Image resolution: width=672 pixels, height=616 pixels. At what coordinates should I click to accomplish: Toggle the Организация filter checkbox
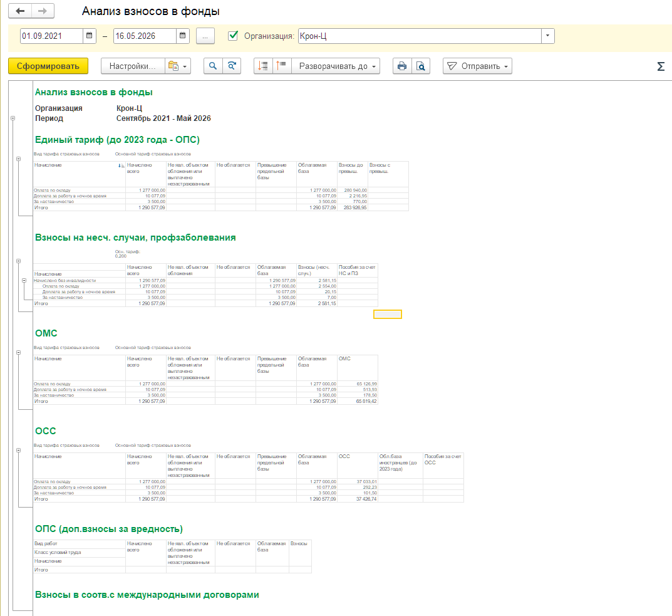click(x=233, y=36)
